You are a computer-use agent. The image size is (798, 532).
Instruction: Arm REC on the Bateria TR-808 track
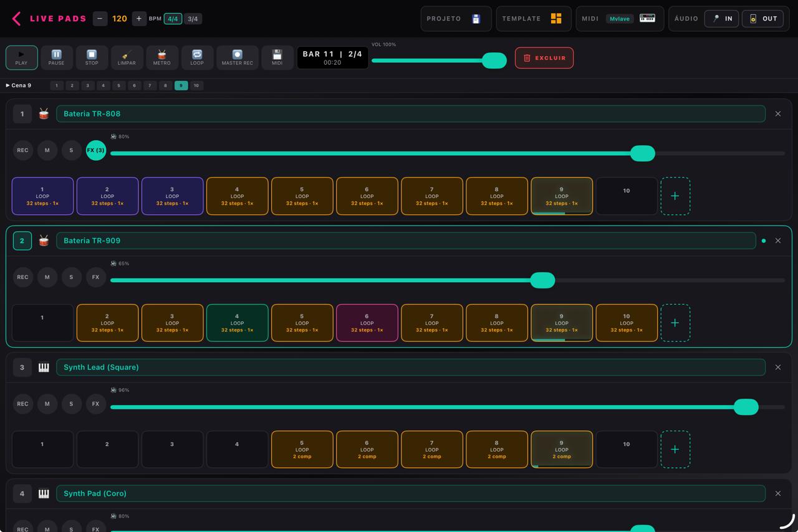[x=22, y=150]
